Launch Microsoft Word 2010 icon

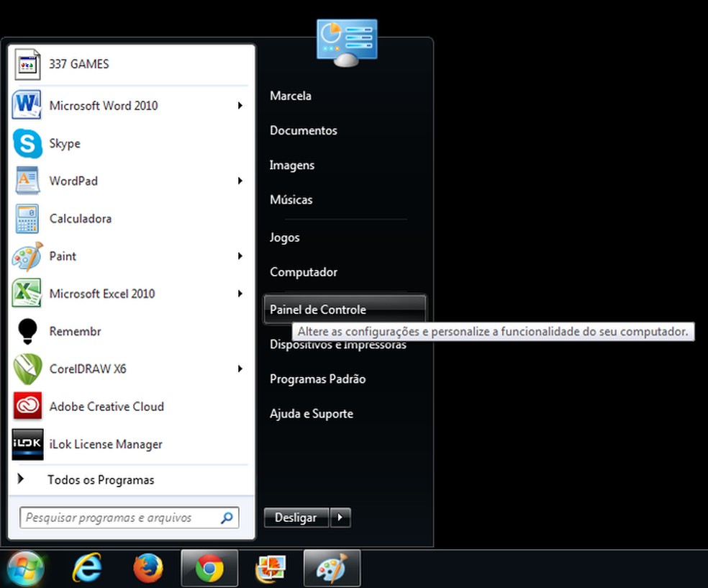pyautogui.click(x=27, y=105)
